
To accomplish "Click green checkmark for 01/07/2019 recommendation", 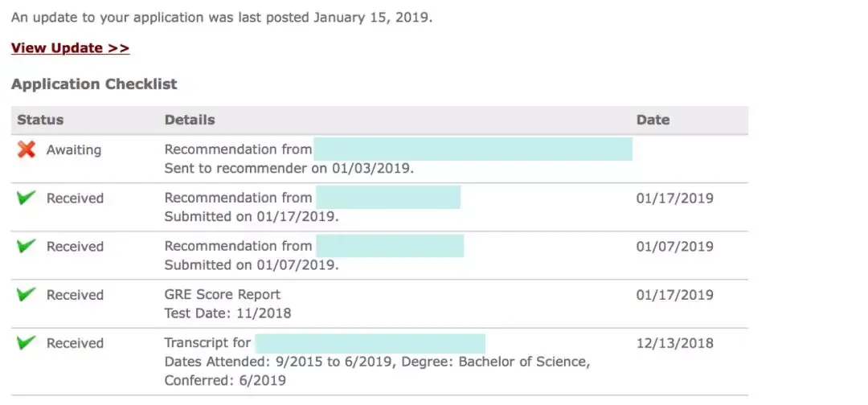I will [27, 246].
